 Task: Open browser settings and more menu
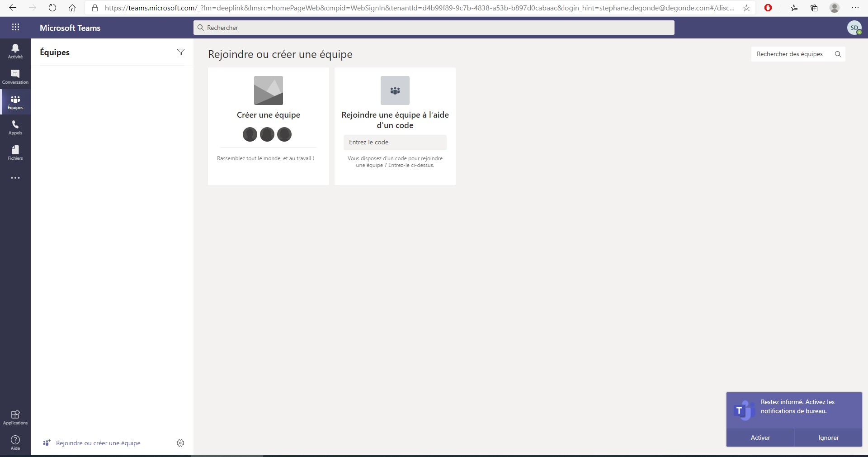point(855,8)
